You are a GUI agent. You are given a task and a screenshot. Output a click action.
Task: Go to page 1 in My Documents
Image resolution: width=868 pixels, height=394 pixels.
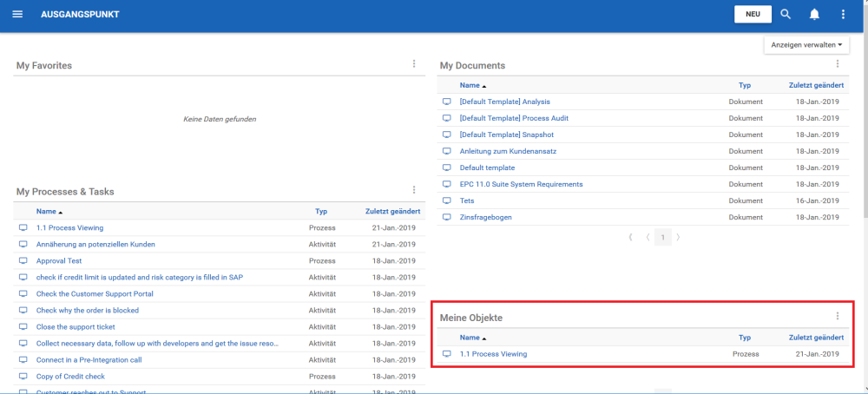tap(663, 237)
